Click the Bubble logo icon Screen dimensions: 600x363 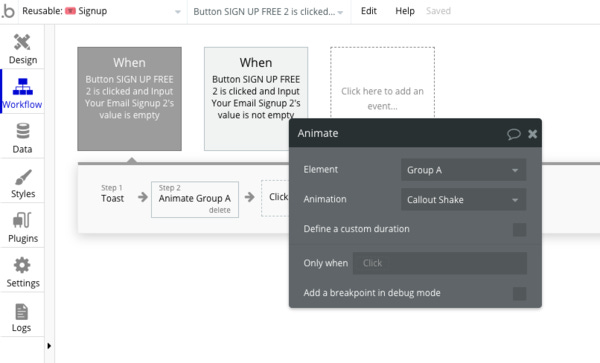(8, 11)
